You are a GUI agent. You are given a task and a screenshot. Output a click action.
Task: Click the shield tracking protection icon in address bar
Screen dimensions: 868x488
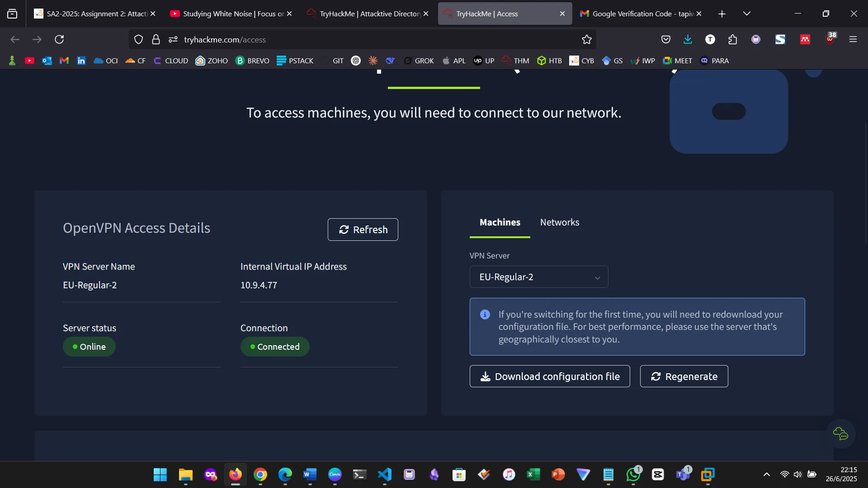click(x=138, y=39)
